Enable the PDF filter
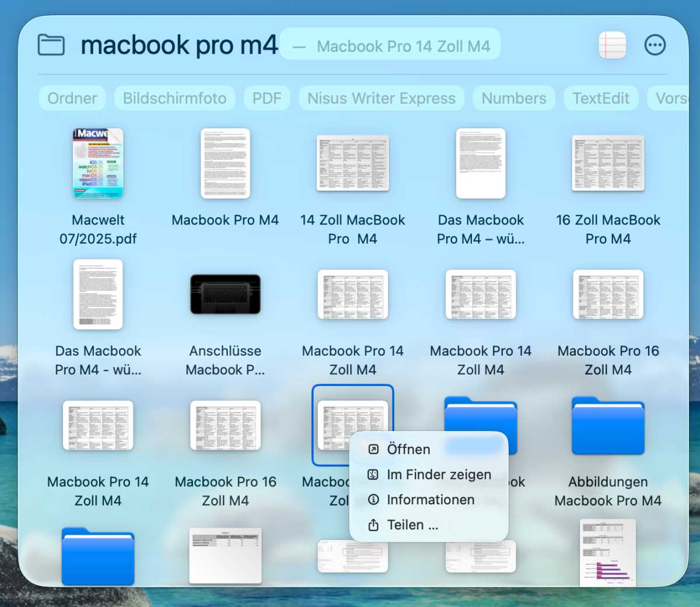The height and width of the screenshot is (607, 700). coord(266,98)
